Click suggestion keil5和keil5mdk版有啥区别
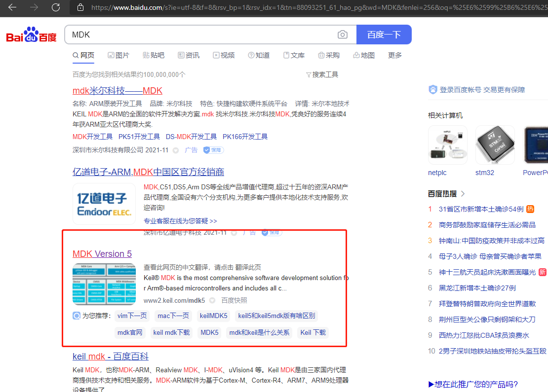Image resolution: width=548 pixels, height=392 pixels. click(276, 316)
